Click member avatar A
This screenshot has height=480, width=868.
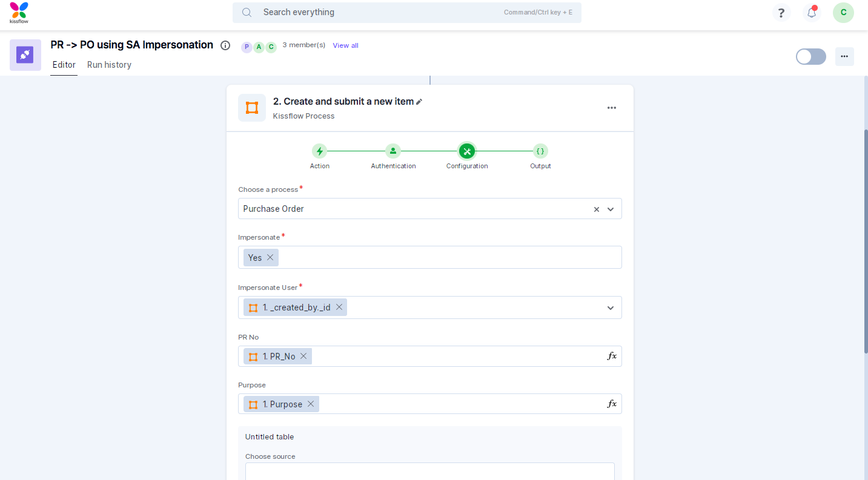259,47
